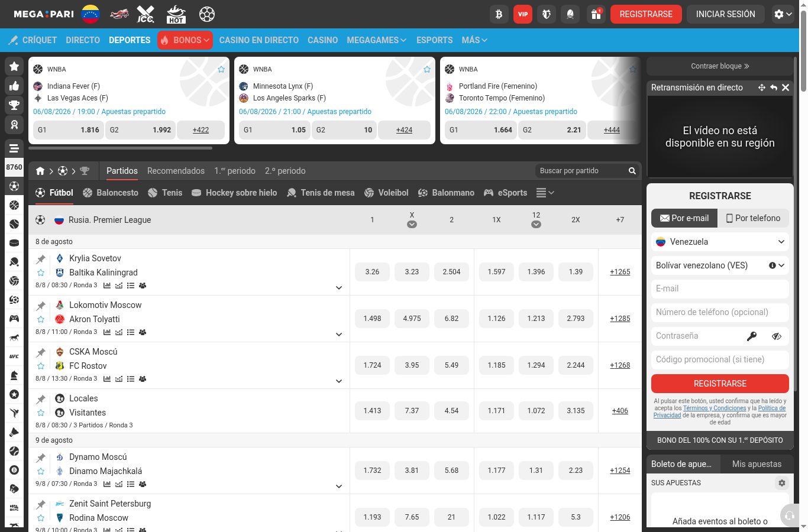Select horse racing in left sidebar
The height and width of the screenshot is (532, 808).
click(x=14, y=338)
